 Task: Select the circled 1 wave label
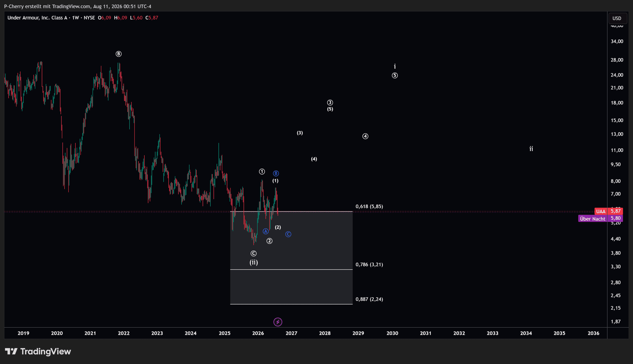tap(262, 172)
